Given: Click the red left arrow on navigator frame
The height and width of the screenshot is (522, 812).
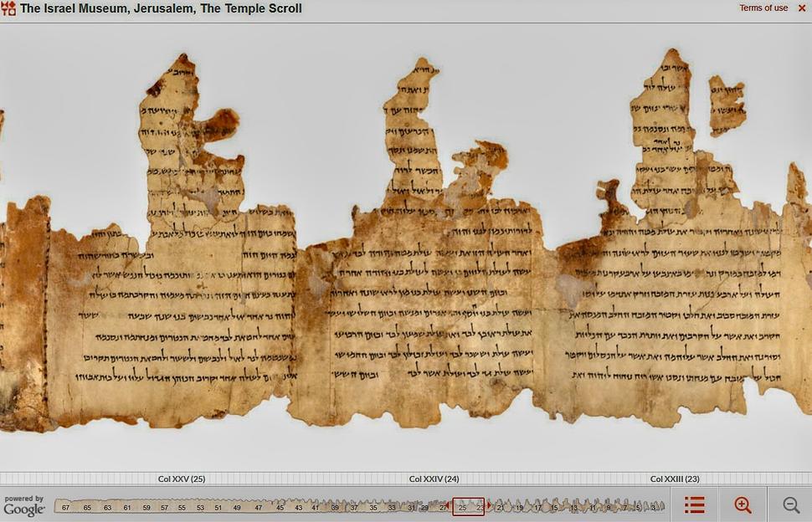Looking at the screenshot, I should click(449, 505).
